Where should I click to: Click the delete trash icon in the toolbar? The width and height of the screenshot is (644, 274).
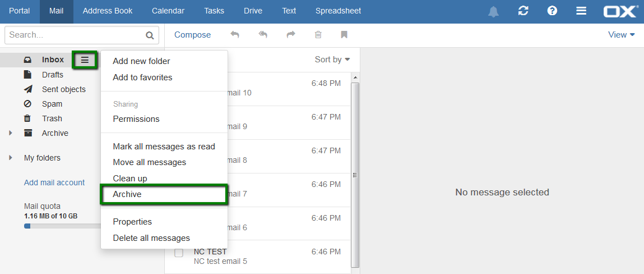[318, 35]
